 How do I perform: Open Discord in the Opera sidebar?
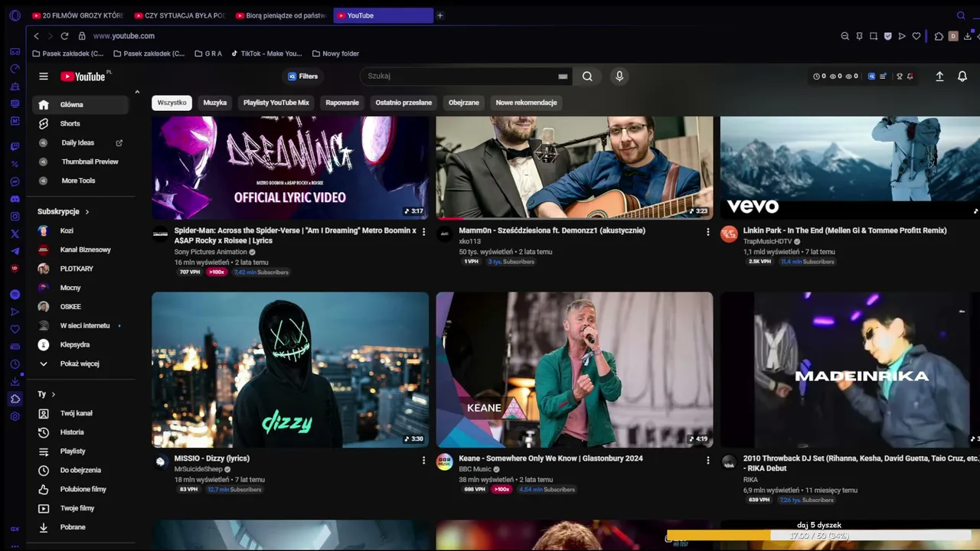tap(15, 199)
